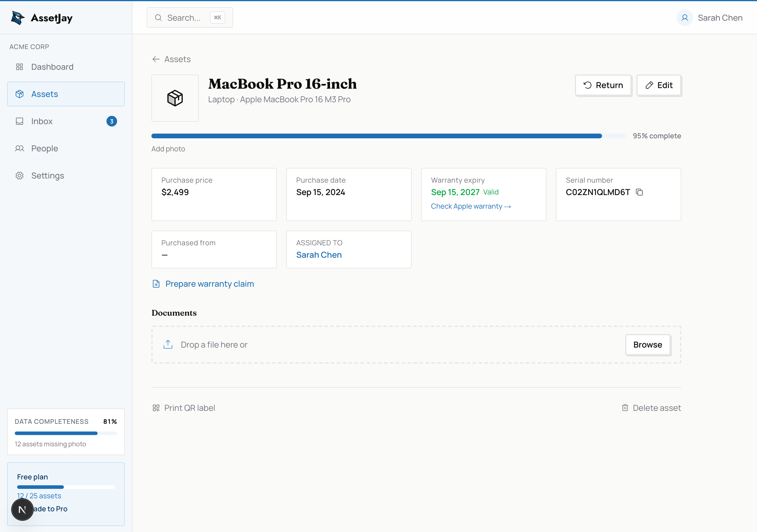The width and height of the screenshot is (757, 532).
Task: Click the upload icon in the Documents dropzone
Action: [168, 344]
